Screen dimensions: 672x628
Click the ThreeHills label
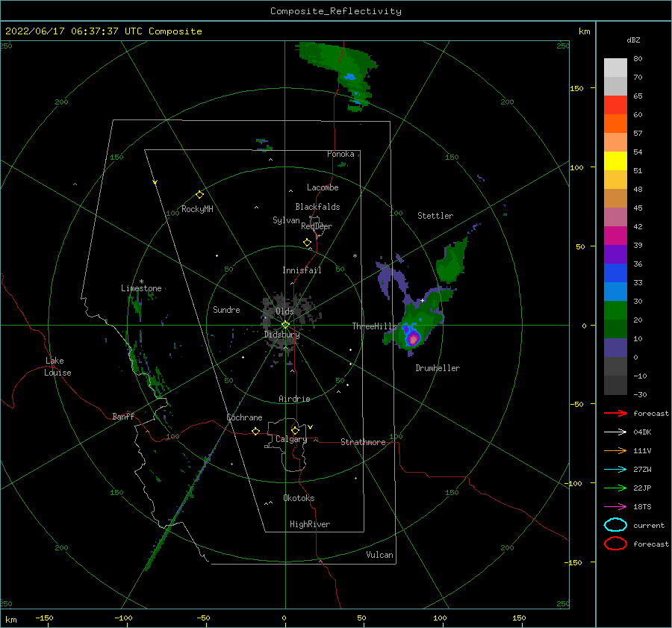coord(374,326)
